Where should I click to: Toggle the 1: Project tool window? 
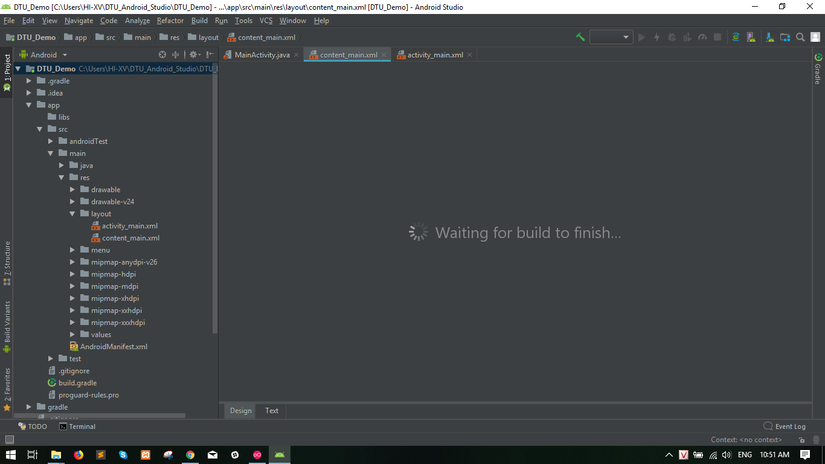click(7, 72)
